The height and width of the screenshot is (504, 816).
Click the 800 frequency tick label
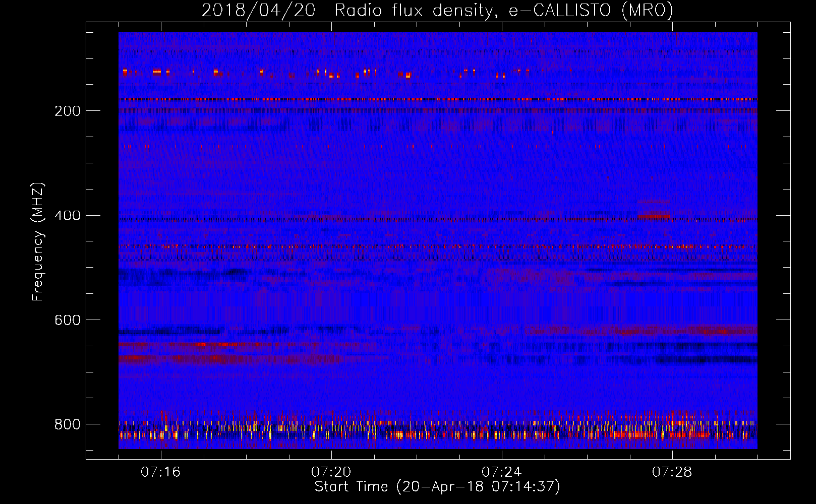[x=67, y=425]
